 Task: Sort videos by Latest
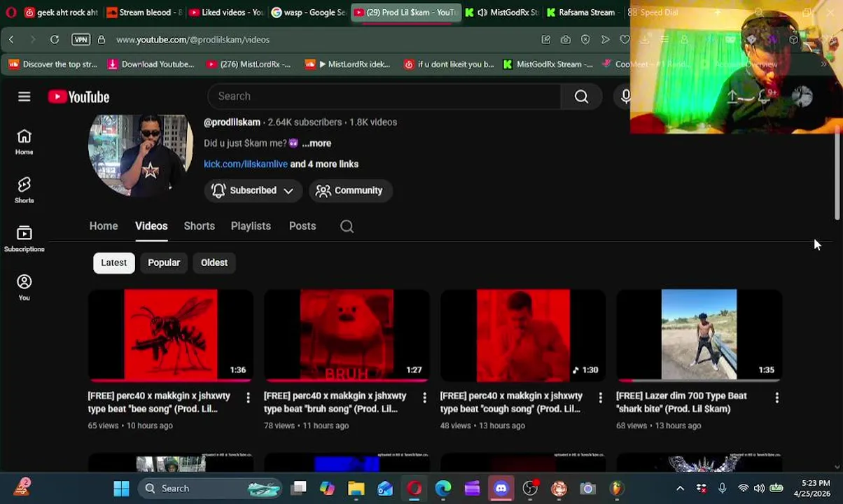pyautogui.click(x=113, y=262)
